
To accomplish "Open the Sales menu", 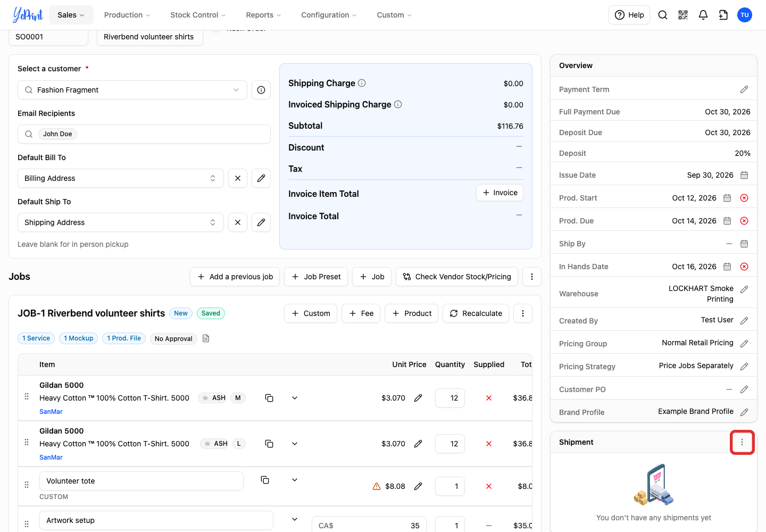I will point(71,15).
